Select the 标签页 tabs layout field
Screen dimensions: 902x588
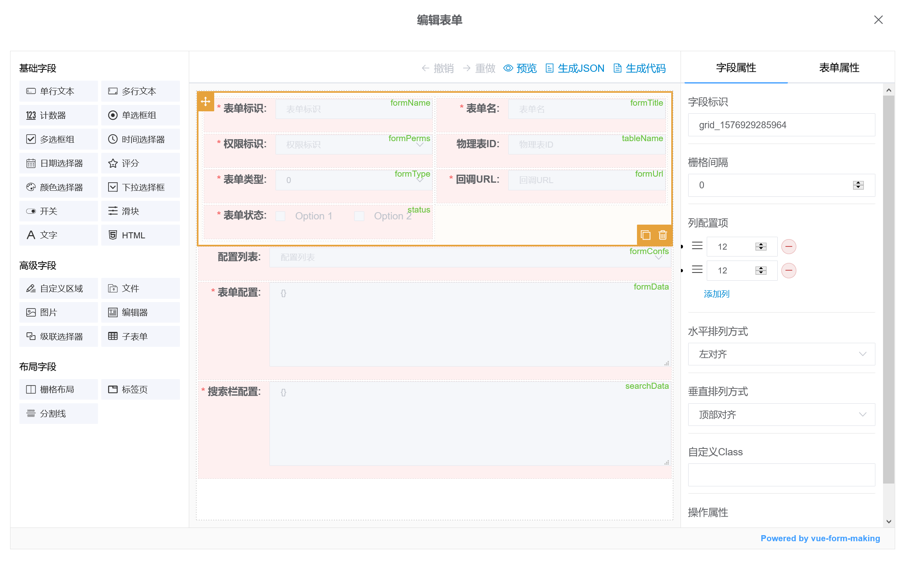[x=140, y=390]
